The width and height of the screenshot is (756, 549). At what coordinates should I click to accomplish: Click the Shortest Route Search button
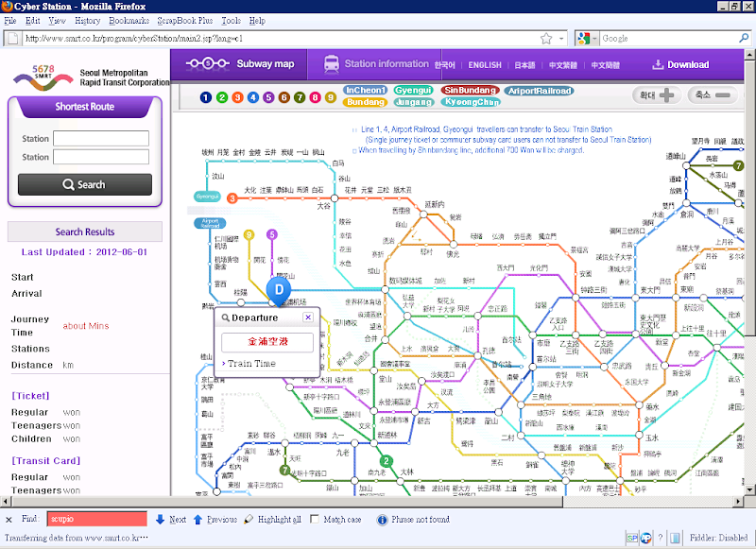click(x=85, y=184)
